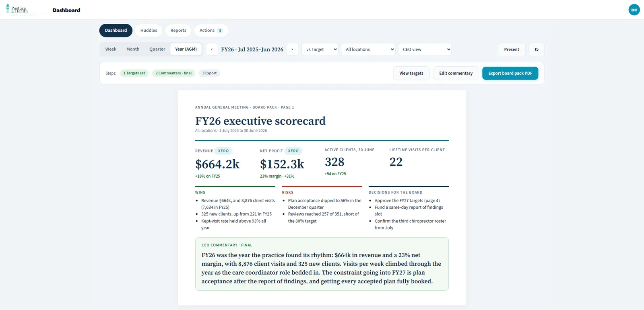
Task: Go to next financial year arrow
Action: 292,49
